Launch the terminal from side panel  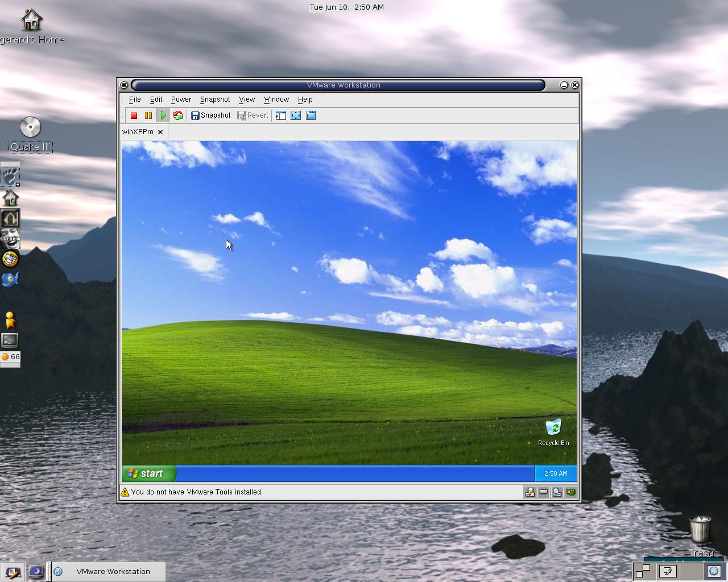(x=10, y=340)
